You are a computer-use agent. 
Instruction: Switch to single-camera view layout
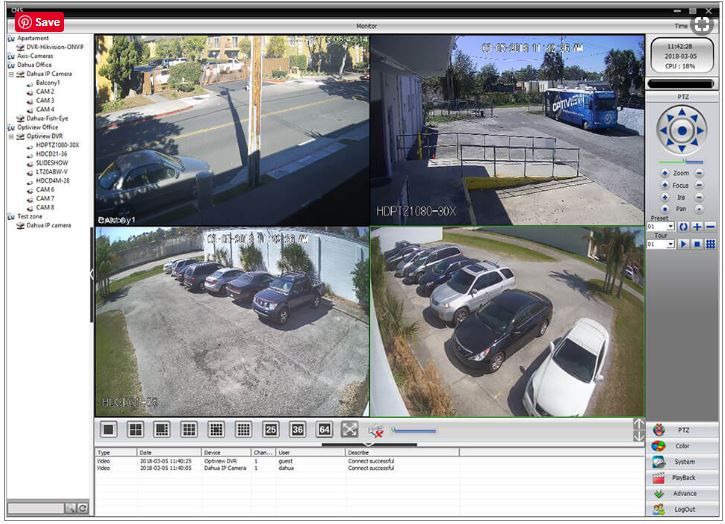pyautogui.click(x=109, y=429)
